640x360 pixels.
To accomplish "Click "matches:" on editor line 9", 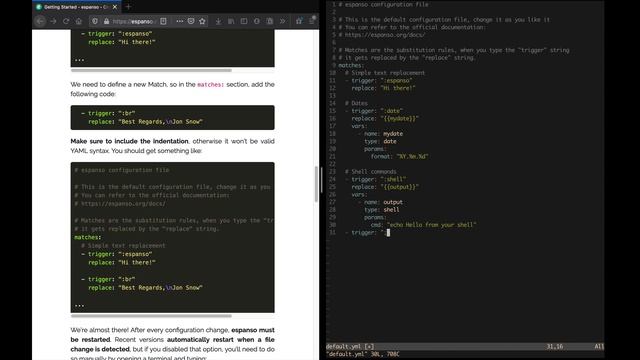I will [351, 65].
